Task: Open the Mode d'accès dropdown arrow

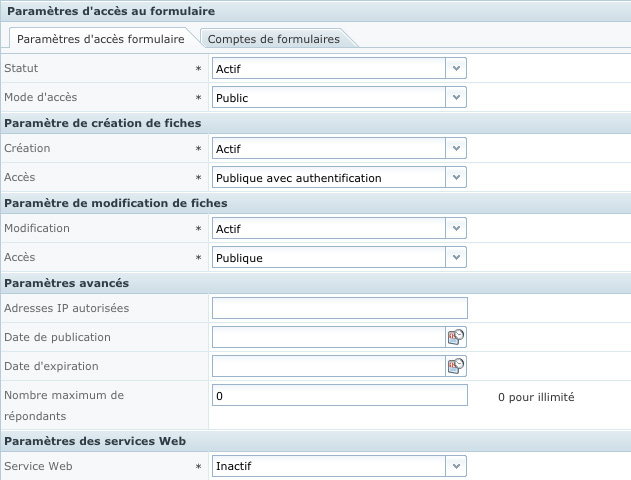Action: pos(456,98)
